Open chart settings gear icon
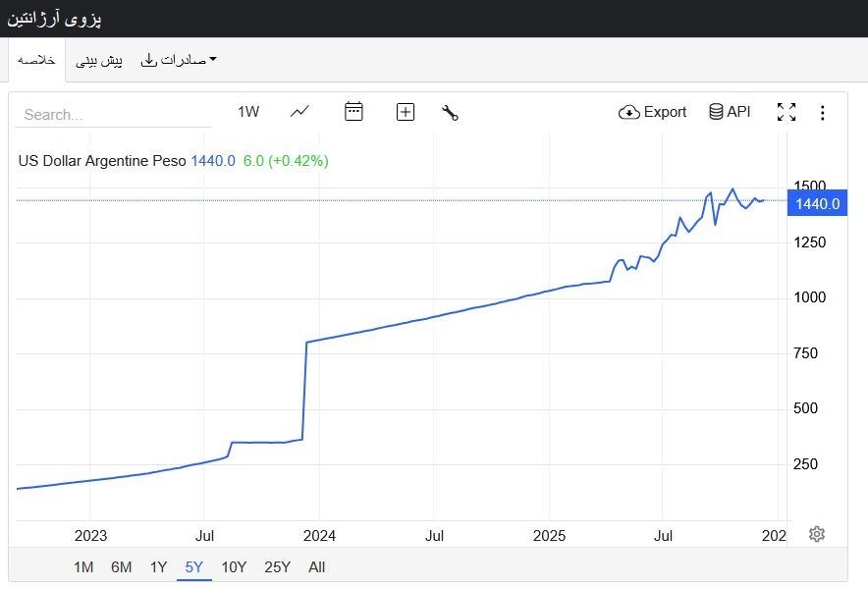 click(817, 534)
